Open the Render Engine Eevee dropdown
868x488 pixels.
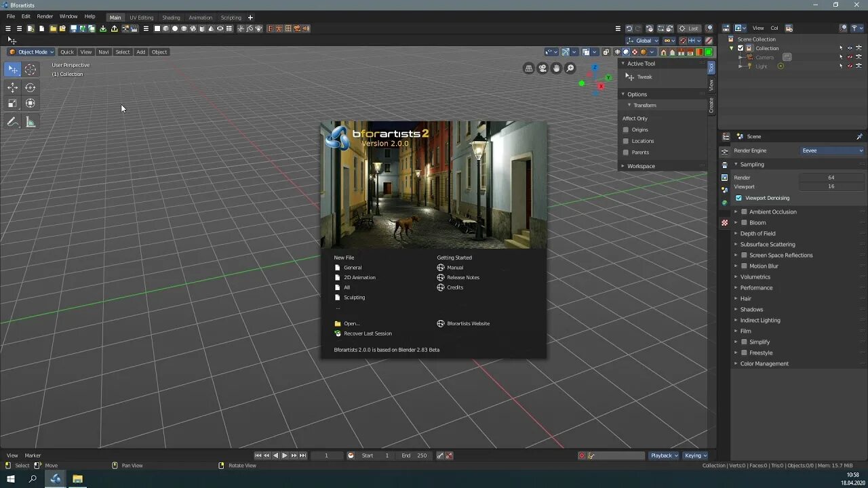(x=832, y=150)
